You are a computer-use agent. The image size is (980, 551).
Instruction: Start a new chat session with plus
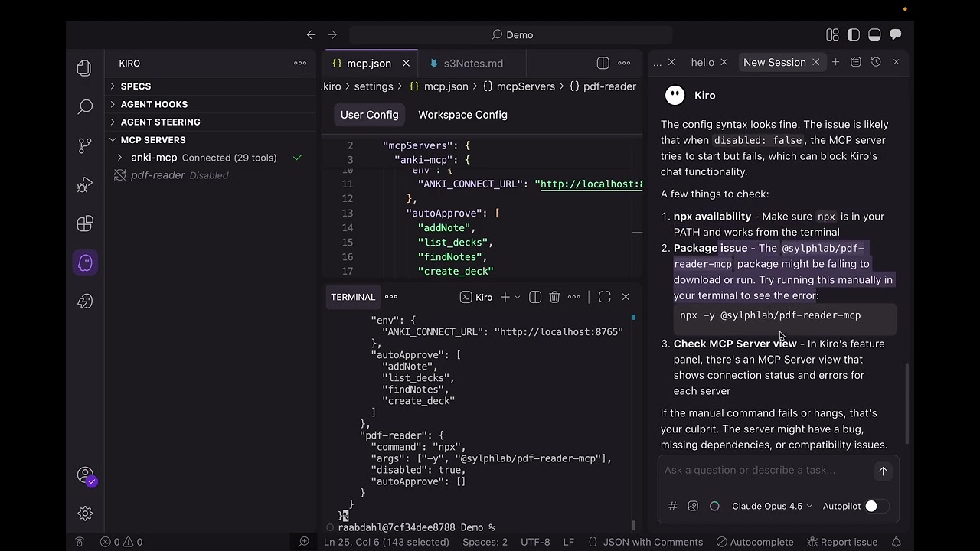tap(836, 62)
